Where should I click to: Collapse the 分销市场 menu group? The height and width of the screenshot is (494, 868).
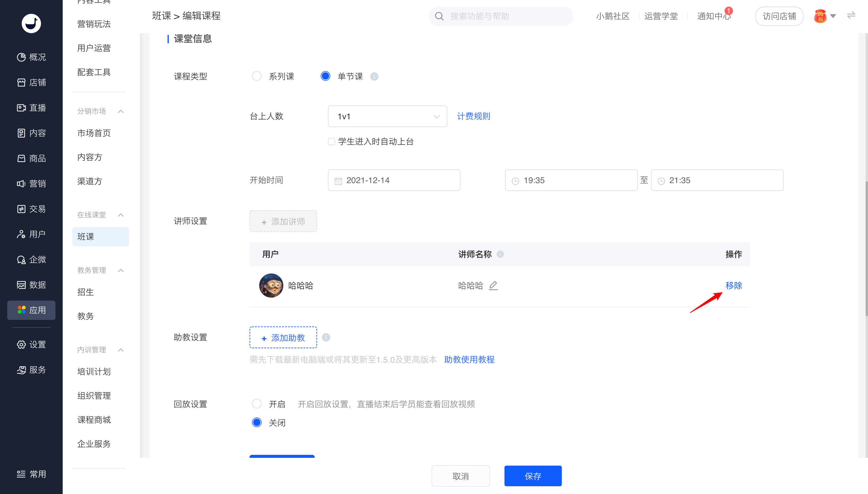[121, 111]
